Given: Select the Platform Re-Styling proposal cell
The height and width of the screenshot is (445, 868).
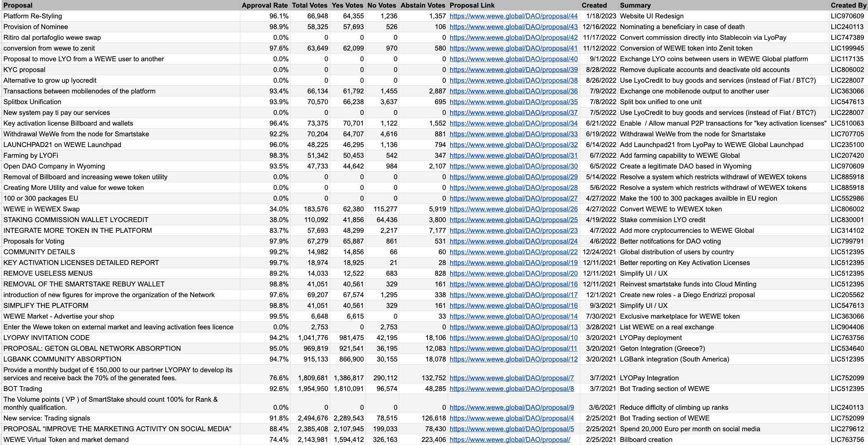Looking at the screenshot, I should click(x=33, y=16).
